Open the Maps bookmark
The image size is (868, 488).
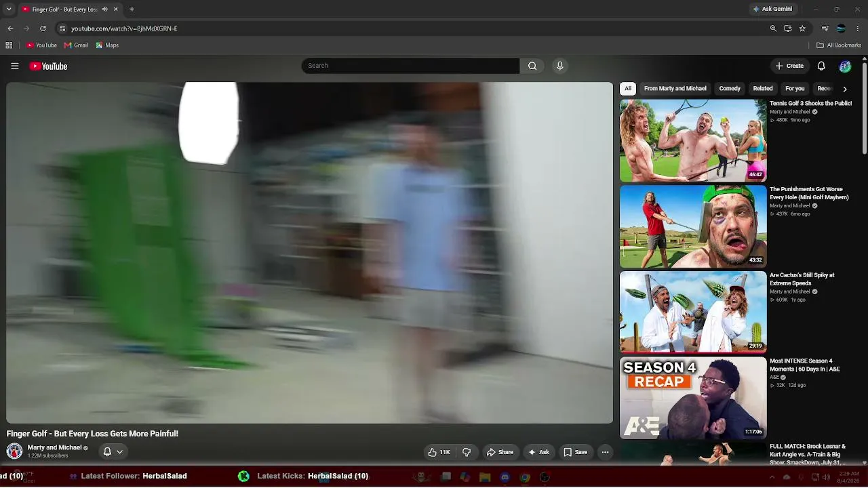click(107, 45)
